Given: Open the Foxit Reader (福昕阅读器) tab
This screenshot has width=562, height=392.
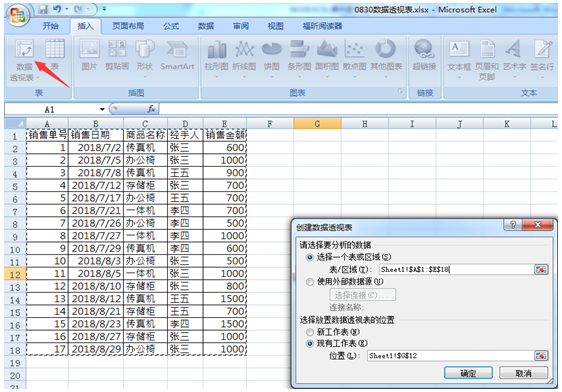Looking at the screenshot, I should pyautogui.click(x=322, y=26).
